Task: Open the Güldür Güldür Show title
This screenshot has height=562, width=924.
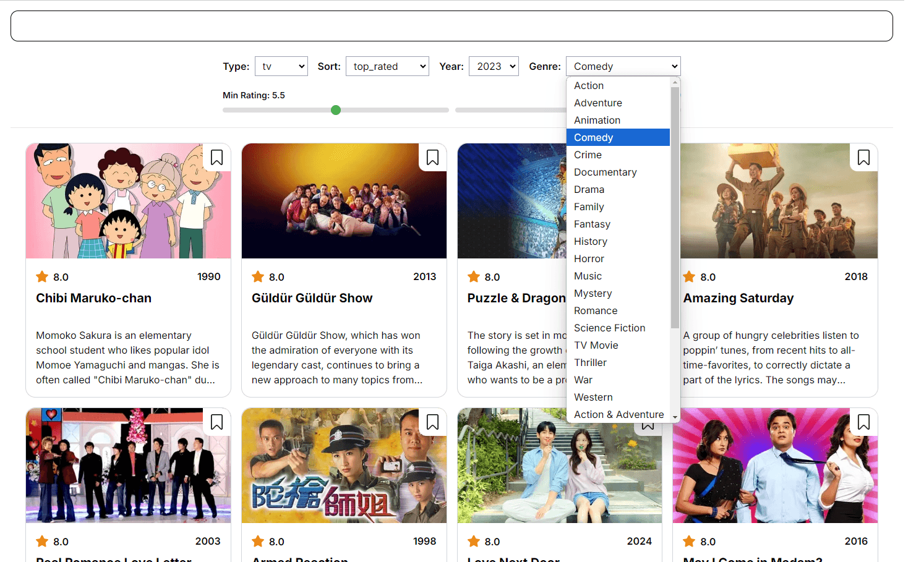Action: pos(312,298)
